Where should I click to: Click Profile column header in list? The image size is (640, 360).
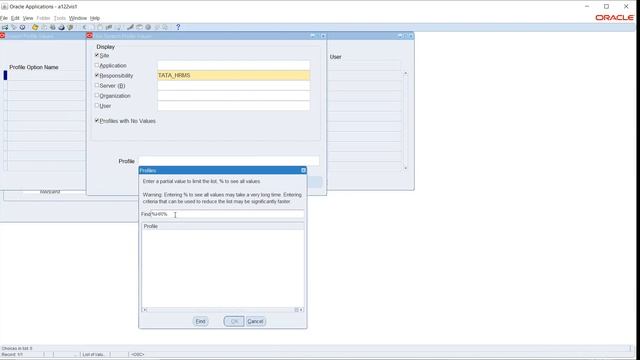coord(223,226)
